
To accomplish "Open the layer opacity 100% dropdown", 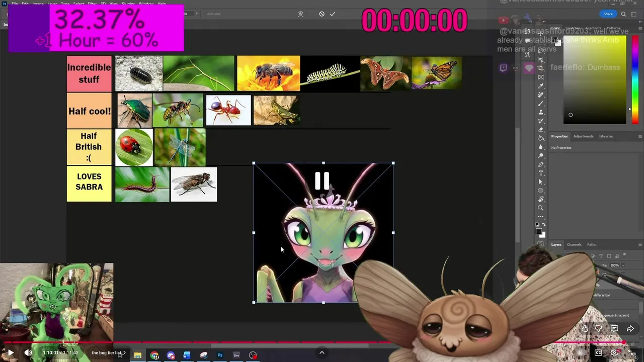I will 623,265.
